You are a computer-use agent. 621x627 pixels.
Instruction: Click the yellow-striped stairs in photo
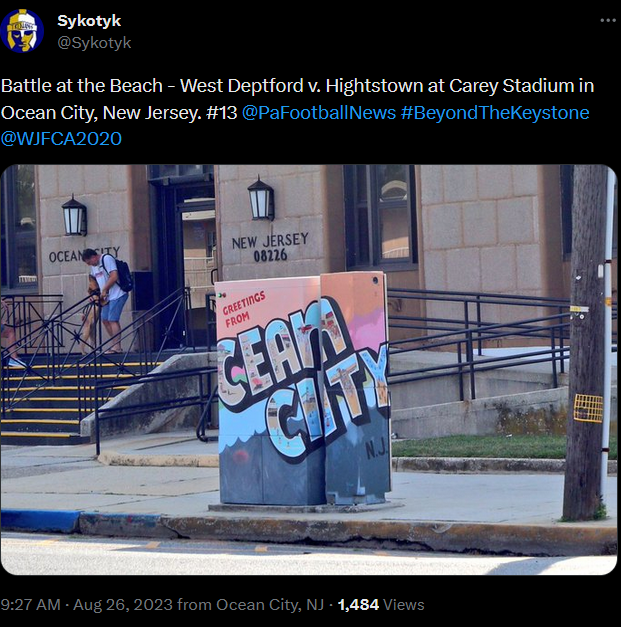pos(48,398)
